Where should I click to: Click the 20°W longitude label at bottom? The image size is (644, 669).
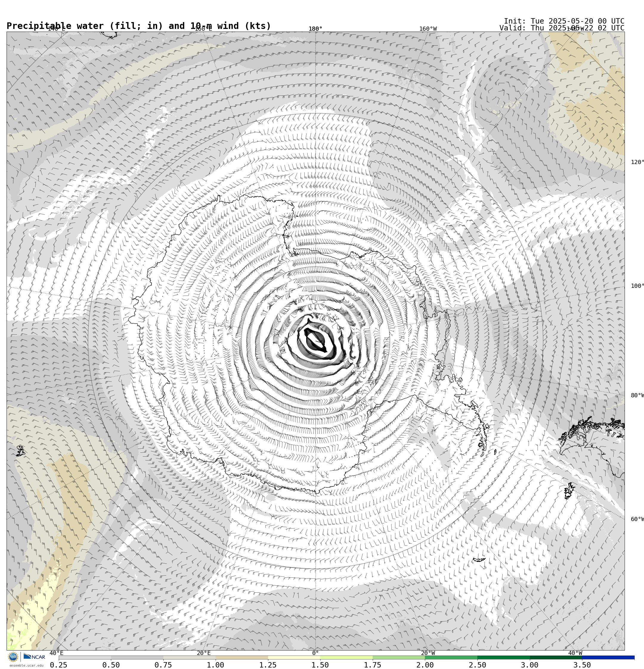[x=428, y=653]
